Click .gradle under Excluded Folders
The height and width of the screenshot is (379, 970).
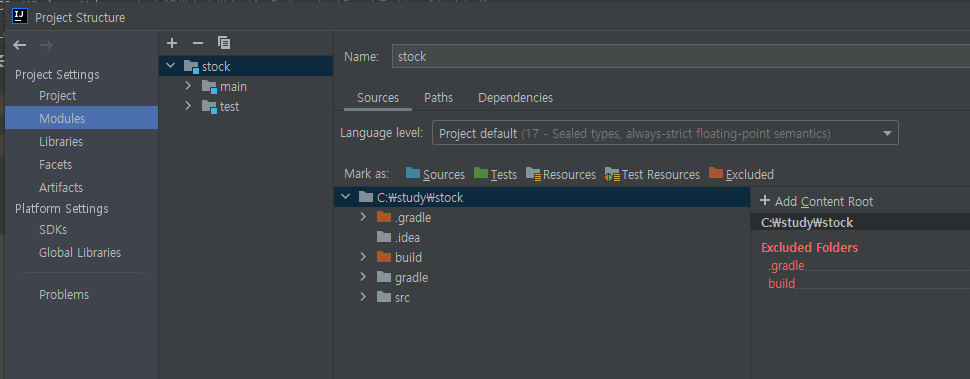pyautogui.click(x=786, y=266)
